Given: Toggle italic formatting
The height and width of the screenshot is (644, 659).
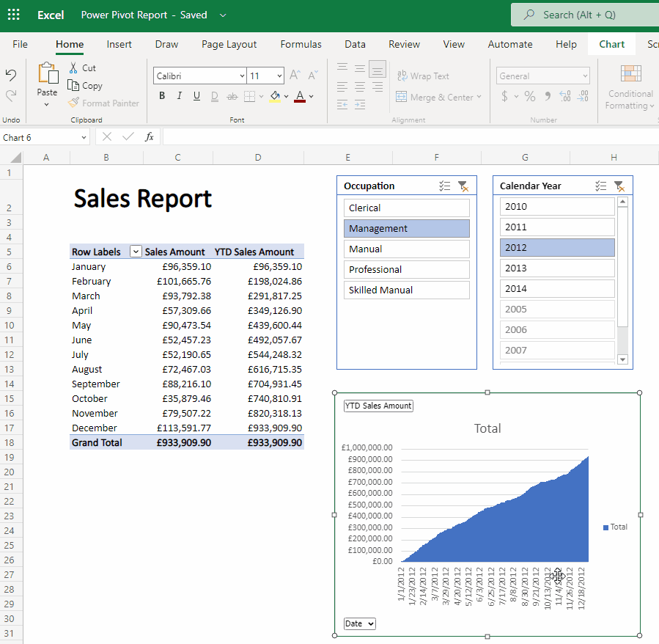Looking at the screenshot, I should (178, 95).
